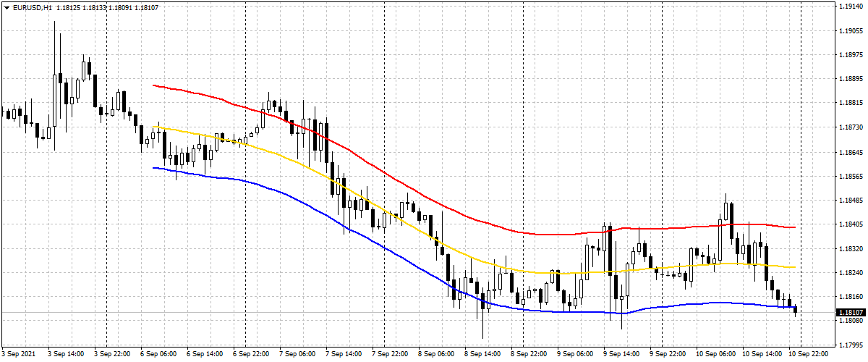868x362 pixels.
Task: Click price axis label 1.18730
Action: [x=850, y=127]
